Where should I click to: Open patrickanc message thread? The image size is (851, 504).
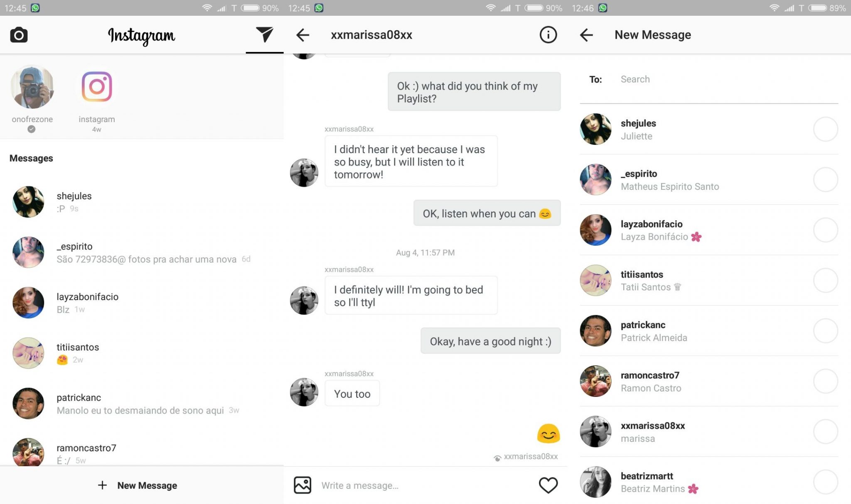click(x=142, y=404)
